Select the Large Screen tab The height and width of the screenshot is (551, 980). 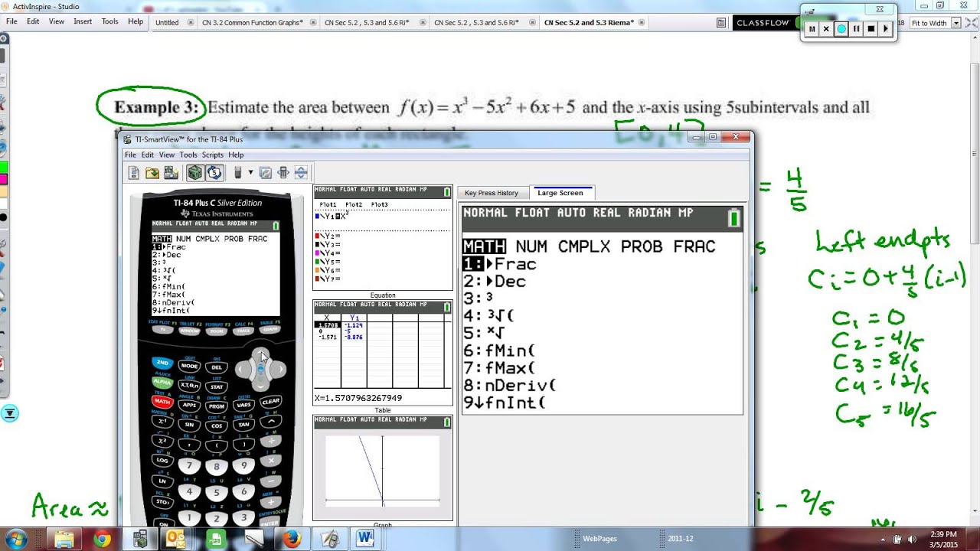pos(560,193)
